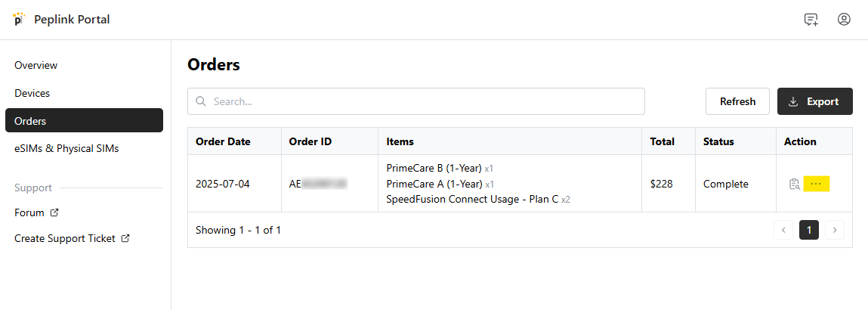Focus the orders Search field

click(423, 101)
